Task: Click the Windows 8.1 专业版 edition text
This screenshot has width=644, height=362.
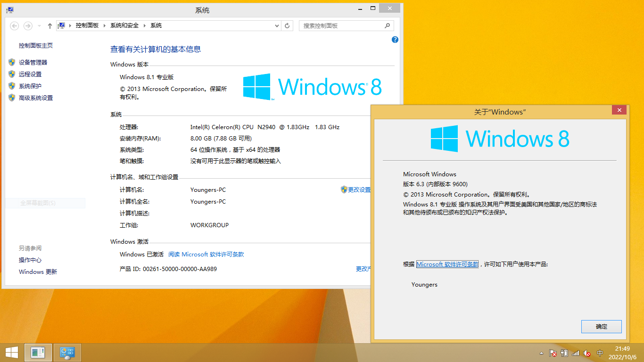Action: pos(147,77)
